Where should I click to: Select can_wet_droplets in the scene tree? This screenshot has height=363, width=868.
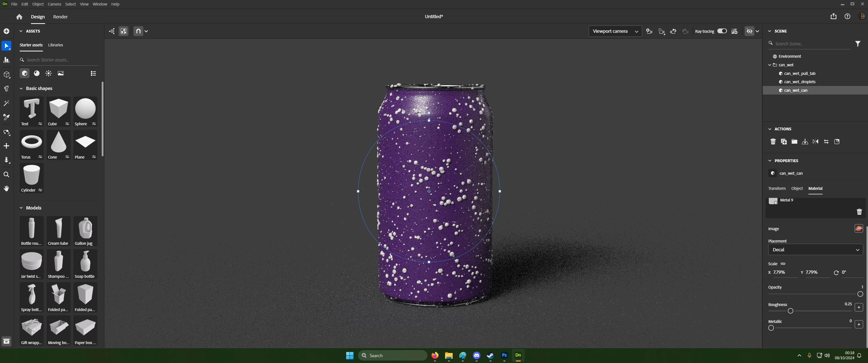tap(800, 82)
